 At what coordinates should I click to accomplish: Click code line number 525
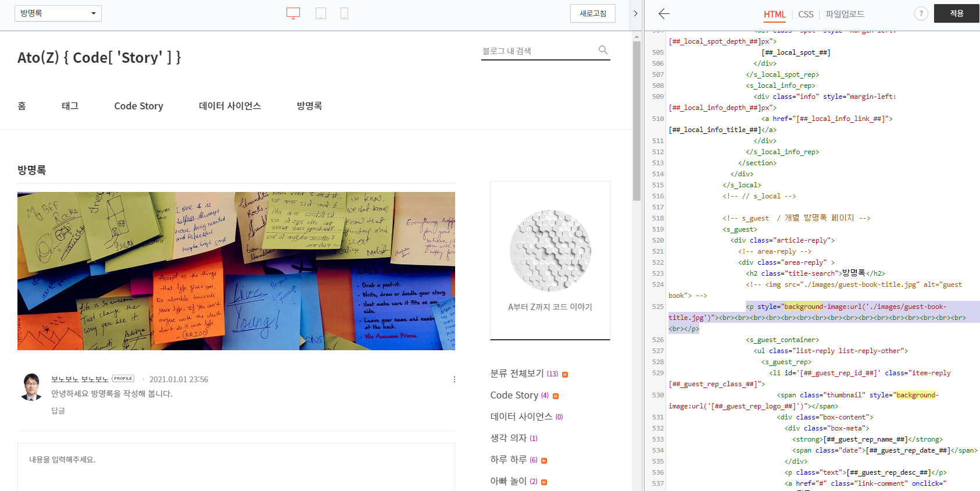point(657,307)
